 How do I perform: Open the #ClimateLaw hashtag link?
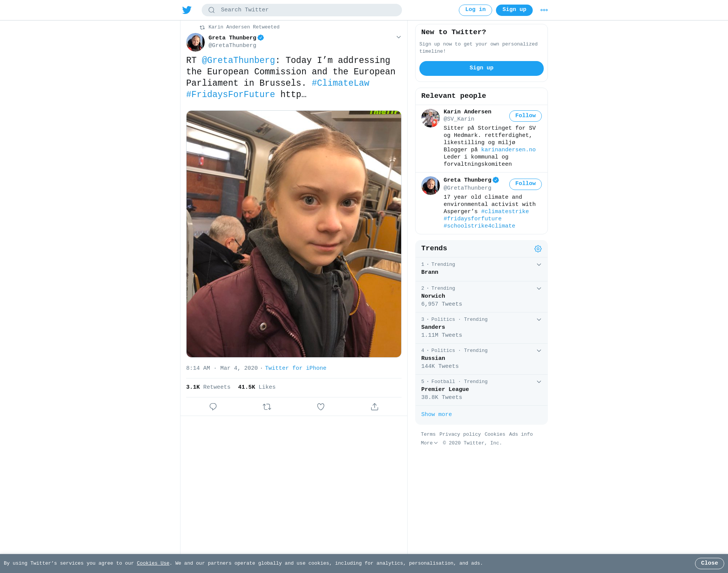340,83
